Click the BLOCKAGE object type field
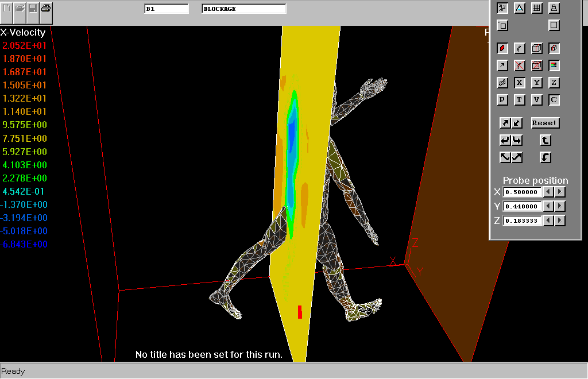Image resolution: width=588 pixels, height=379 pixels. pos(243,9)
